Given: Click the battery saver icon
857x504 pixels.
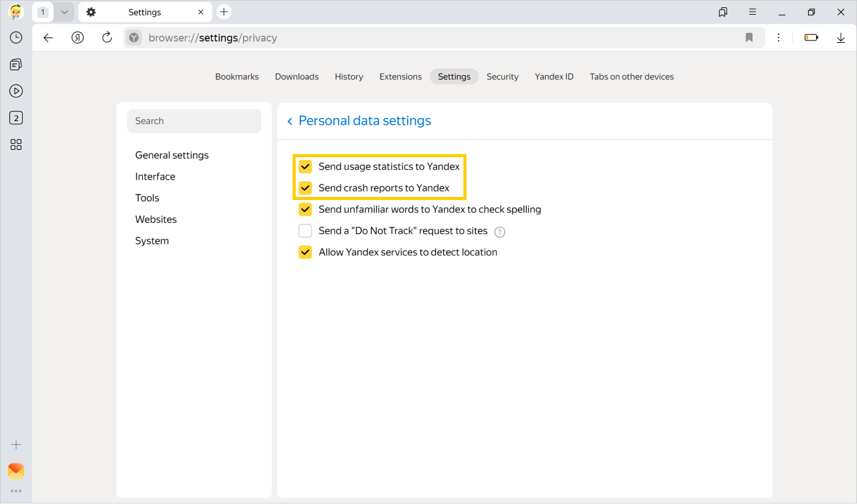Looking at the screenshot, I should 811,37.
